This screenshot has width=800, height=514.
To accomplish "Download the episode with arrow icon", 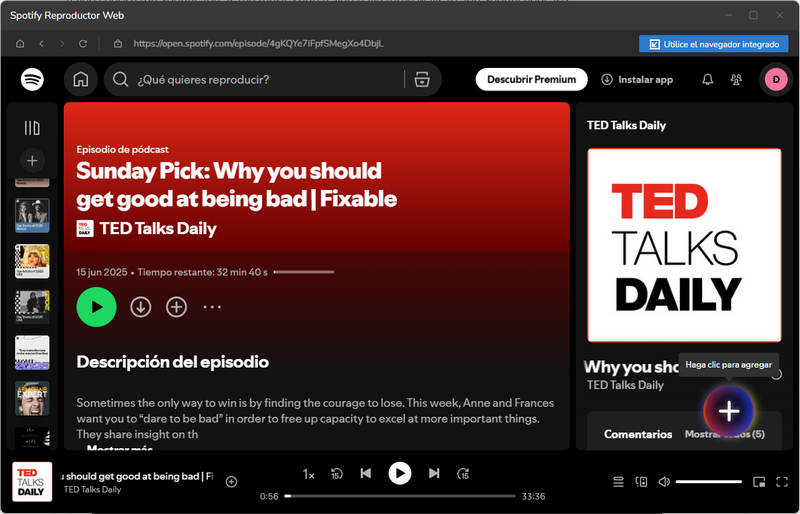I will [141, 307].
